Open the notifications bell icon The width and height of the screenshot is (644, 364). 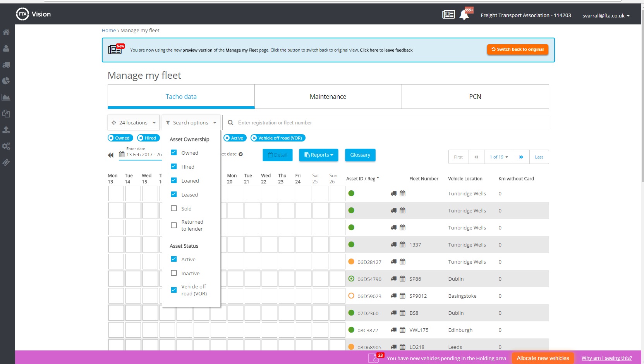coord(464,15)
